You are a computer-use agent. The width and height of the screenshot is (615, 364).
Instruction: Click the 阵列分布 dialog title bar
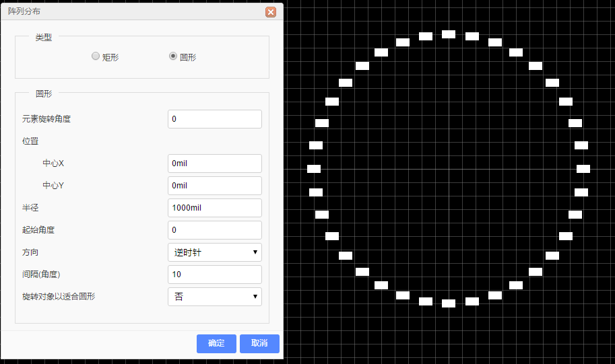pyautogui.click(x=135, y=12)
